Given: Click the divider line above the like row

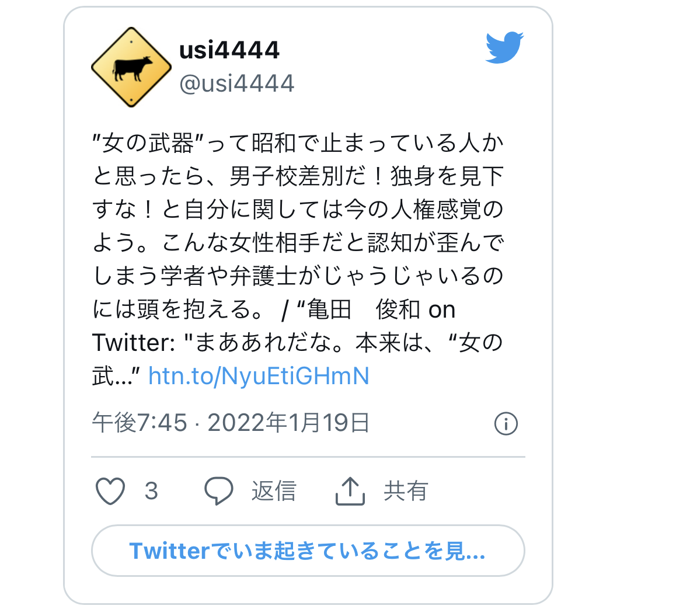Looking at the screenshot, I should (308, 457).
